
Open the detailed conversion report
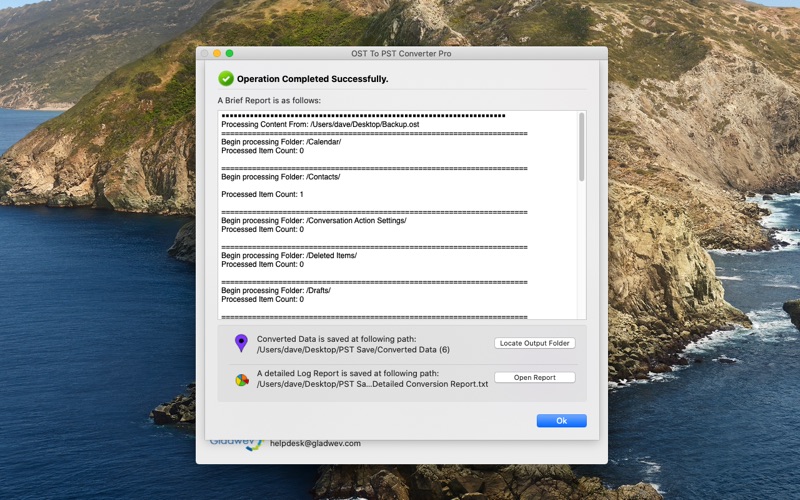coord(534,378)
